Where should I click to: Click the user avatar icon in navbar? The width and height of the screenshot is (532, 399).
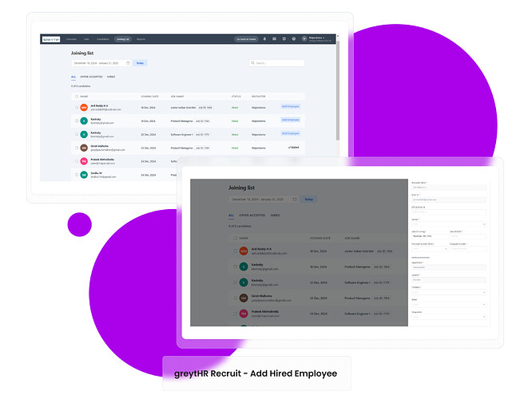point(304,39)
